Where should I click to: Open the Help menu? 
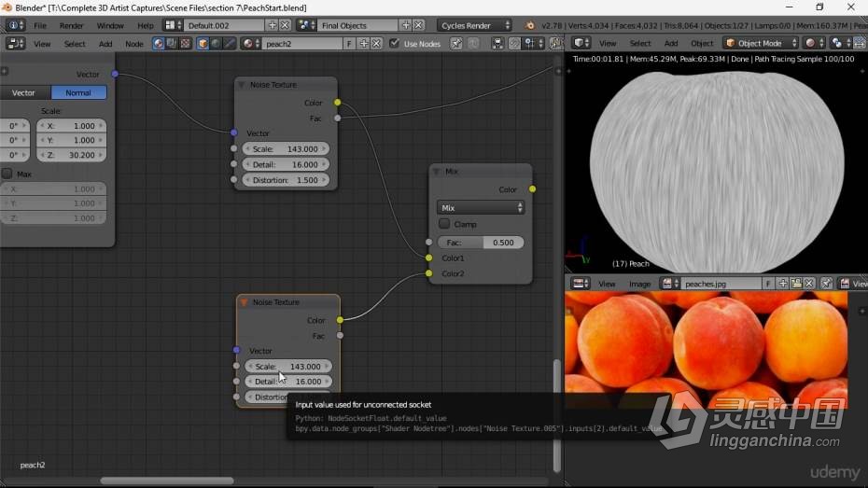146,25
